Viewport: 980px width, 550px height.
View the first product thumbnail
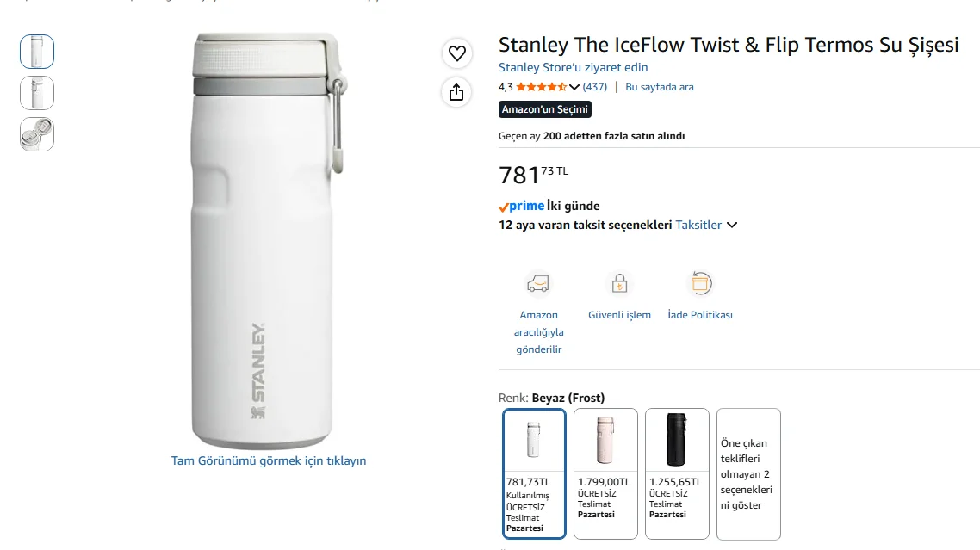[x=37, y=52]
